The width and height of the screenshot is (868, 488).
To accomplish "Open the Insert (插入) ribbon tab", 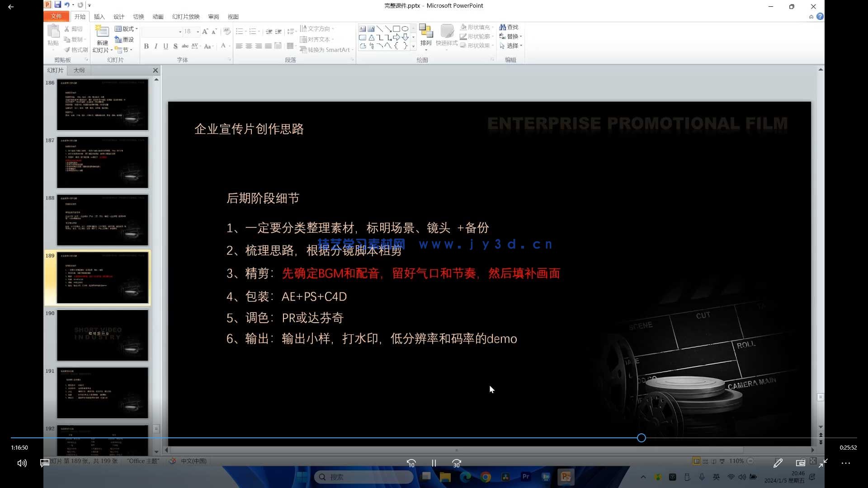I will [99, 17].
